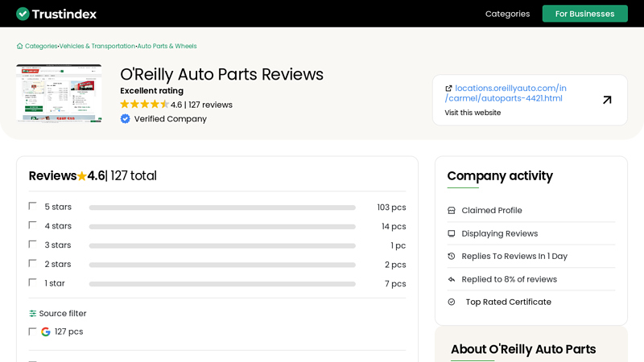Select the header star rating icons
The image size is (644, 362).
[145, 105]
